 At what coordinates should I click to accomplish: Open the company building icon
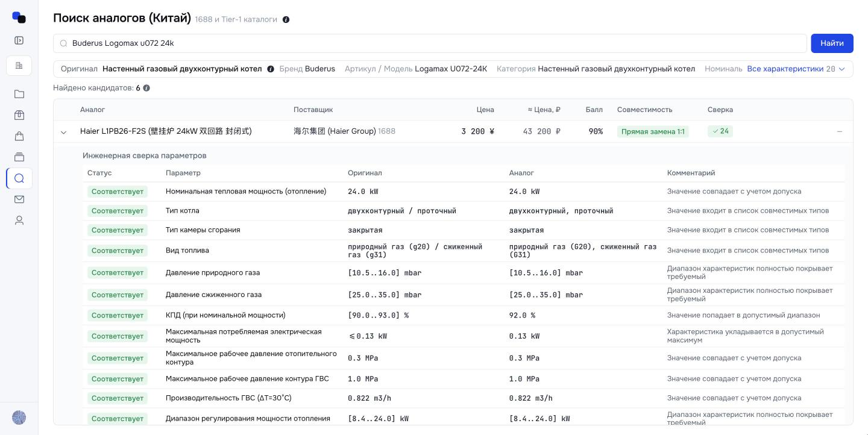point(19,66)
